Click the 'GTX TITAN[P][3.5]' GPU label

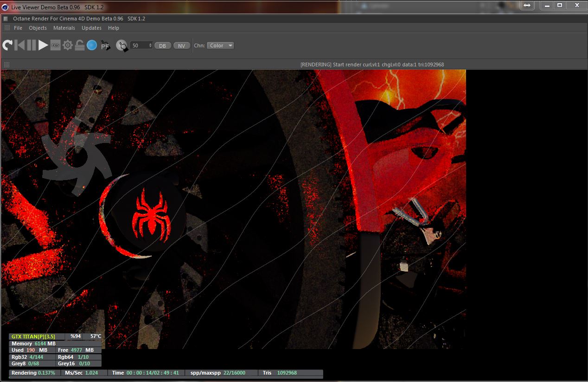click(33, 336)
